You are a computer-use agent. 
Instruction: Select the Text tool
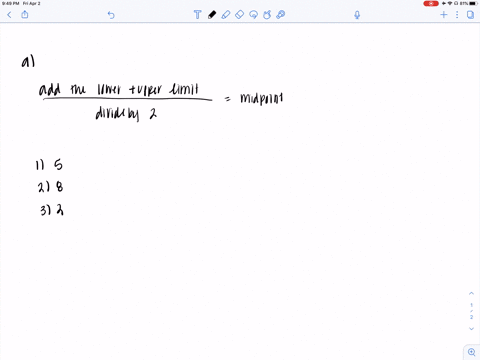pyautogui.click(x=197, y=15)
